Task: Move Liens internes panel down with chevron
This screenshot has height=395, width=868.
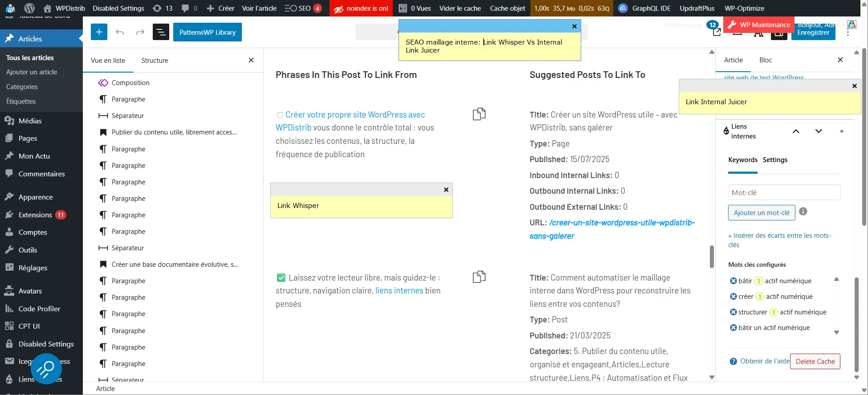Action: 819,131
